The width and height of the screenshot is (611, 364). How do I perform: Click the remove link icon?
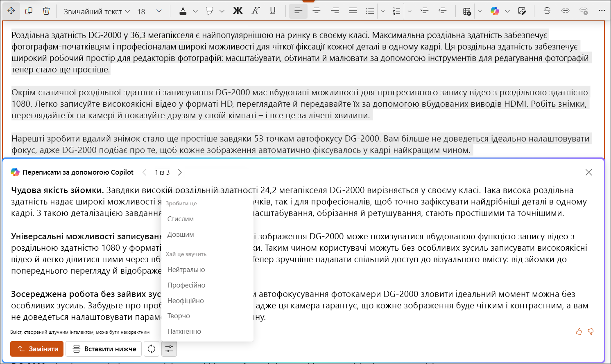click(584, 11)
